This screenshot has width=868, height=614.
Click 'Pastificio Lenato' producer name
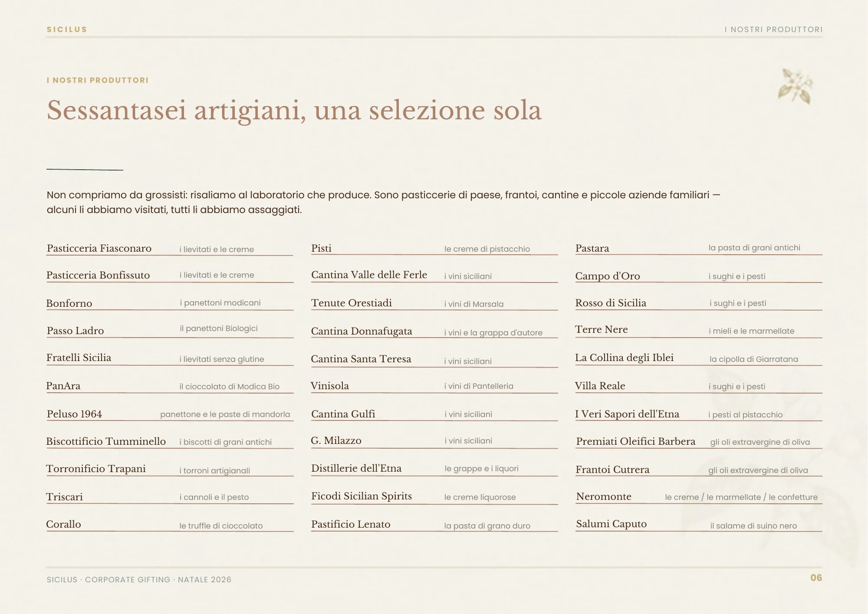tap(351, 524)
